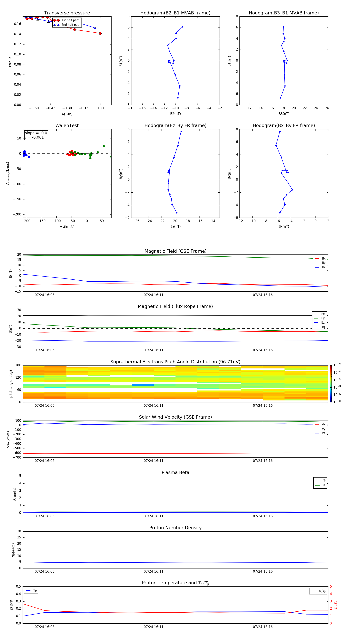Image resolution: width=351 pixels, height=644 pixels.
Task: Click the 'B3(nT)' x-axis label
Action: (284, 114)
